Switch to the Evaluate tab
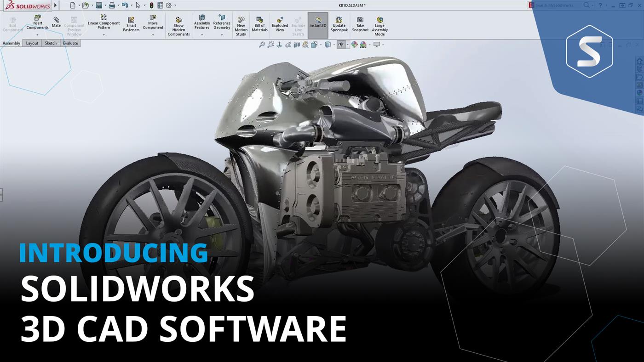Viewport: 644px width, 362px height. point(69,43)
